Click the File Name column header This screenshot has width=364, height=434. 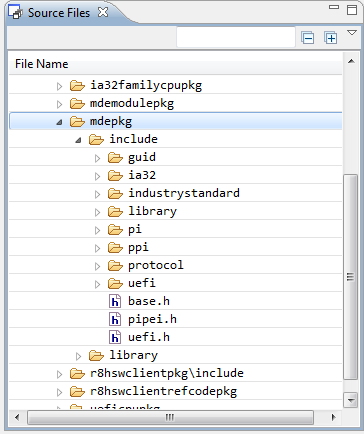[175, 64]
